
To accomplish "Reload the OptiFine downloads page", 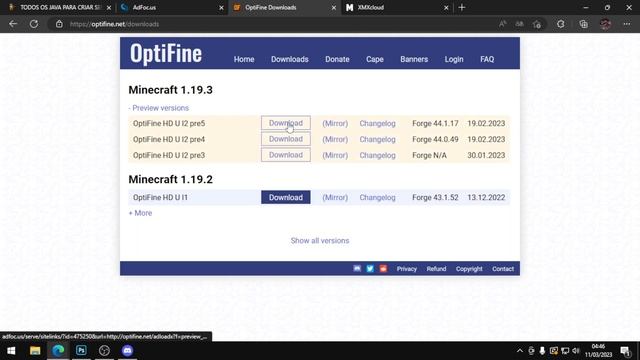I will point(34,24).
